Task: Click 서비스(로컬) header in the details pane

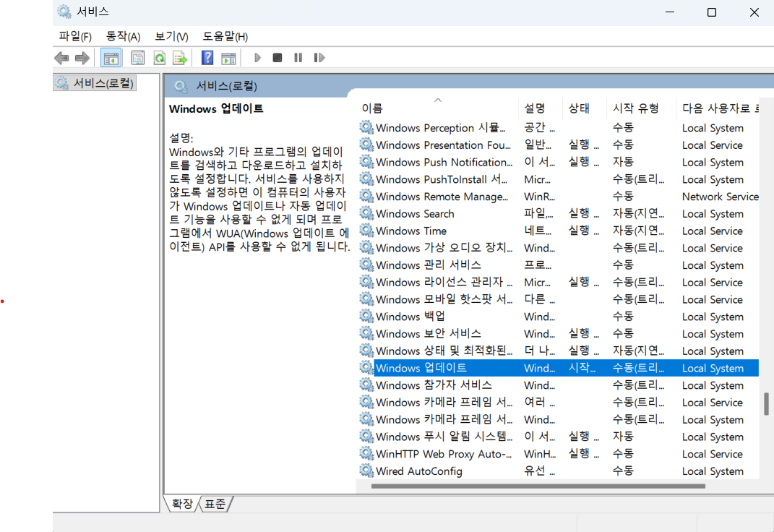Action: (227, 86)
